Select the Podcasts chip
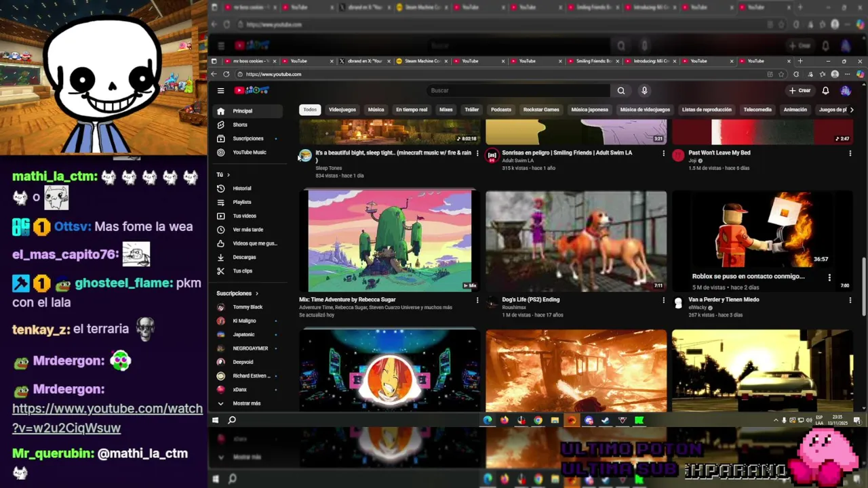The height and width of the screenshot is (488, 868). pyautogui.click(x=501, y=110)
